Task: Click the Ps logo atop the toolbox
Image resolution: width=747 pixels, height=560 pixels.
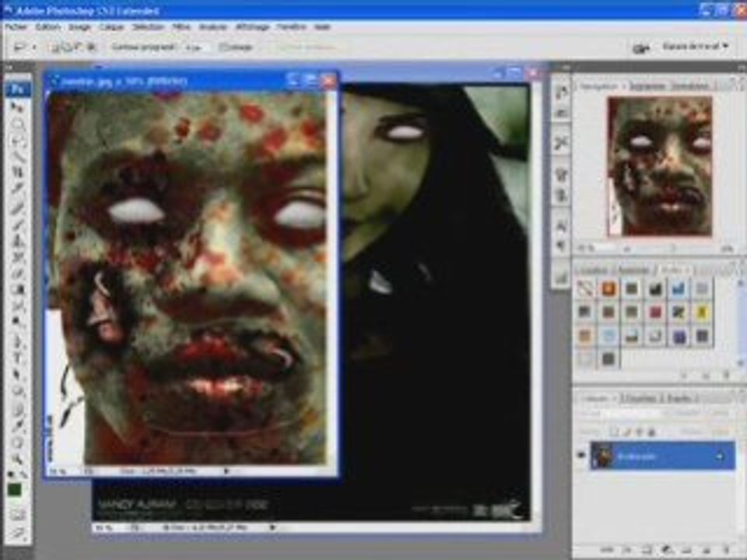Action: point(18,89)
